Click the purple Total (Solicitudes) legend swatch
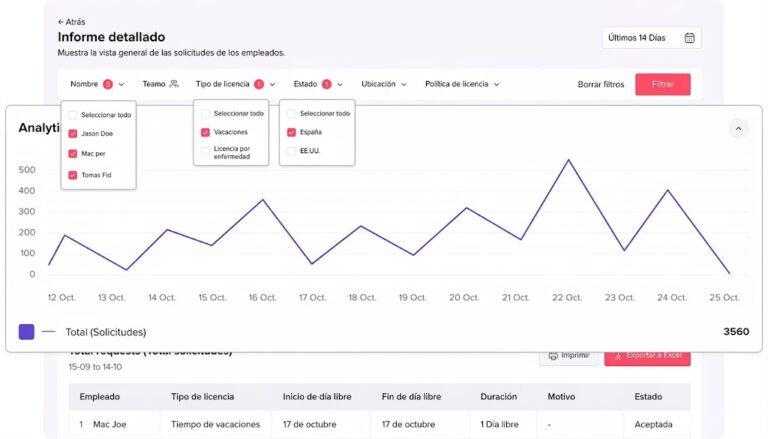The image size is (768, 439). point(26,332)
